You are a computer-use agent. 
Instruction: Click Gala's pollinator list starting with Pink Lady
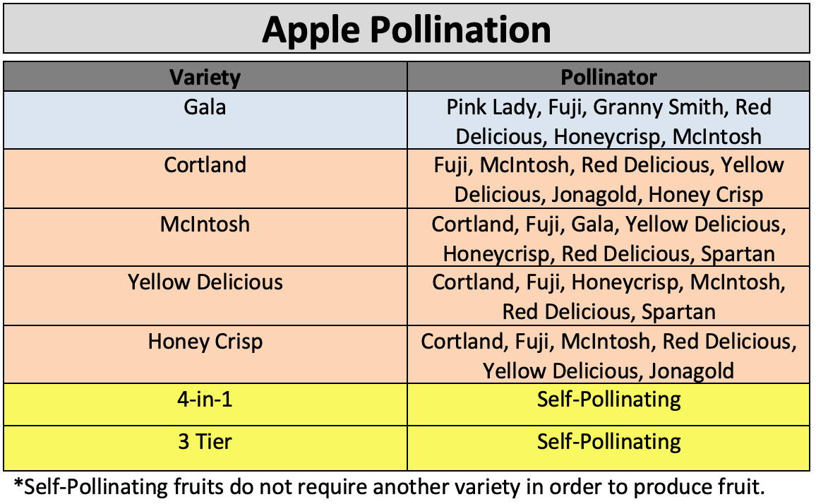pyautogui.click(x=608, y=120)
